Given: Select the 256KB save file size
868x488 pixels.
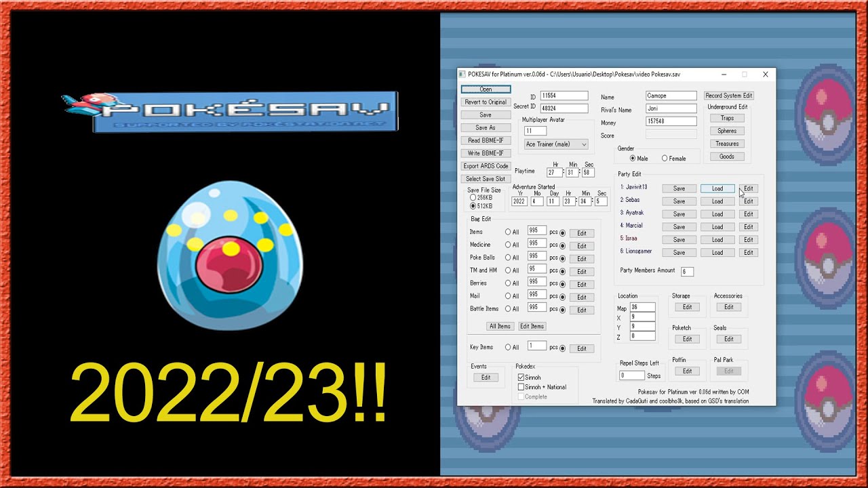Looking at the screenshot, I should [473, 198].
